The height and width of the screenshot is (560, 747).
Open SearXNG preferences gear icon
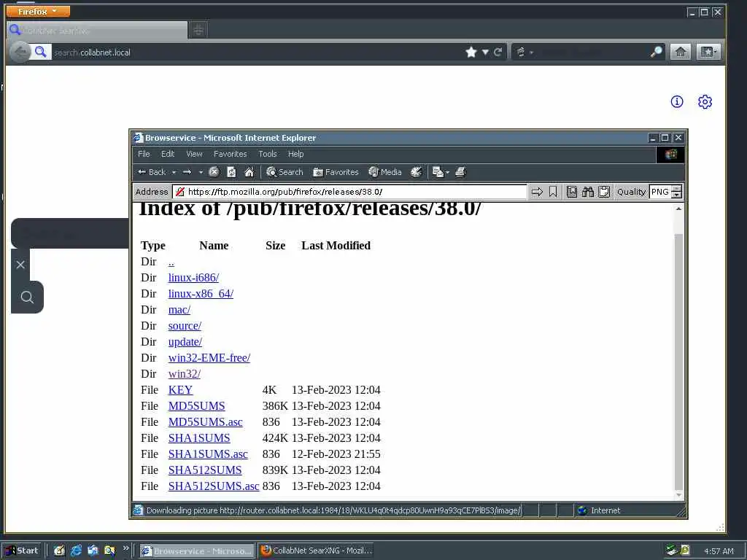[705, 101]
